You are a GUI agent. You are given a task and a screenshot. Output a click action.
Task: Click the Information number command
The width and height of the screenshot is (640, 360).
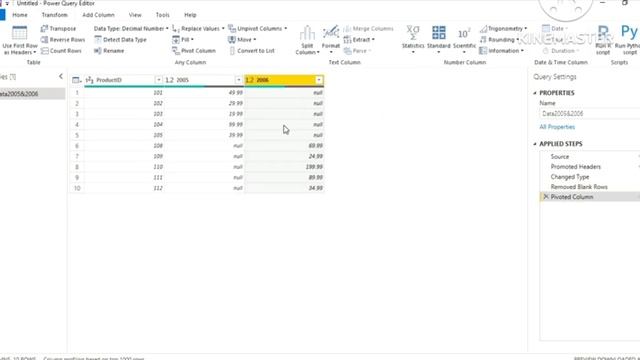[x=501, y=51]
